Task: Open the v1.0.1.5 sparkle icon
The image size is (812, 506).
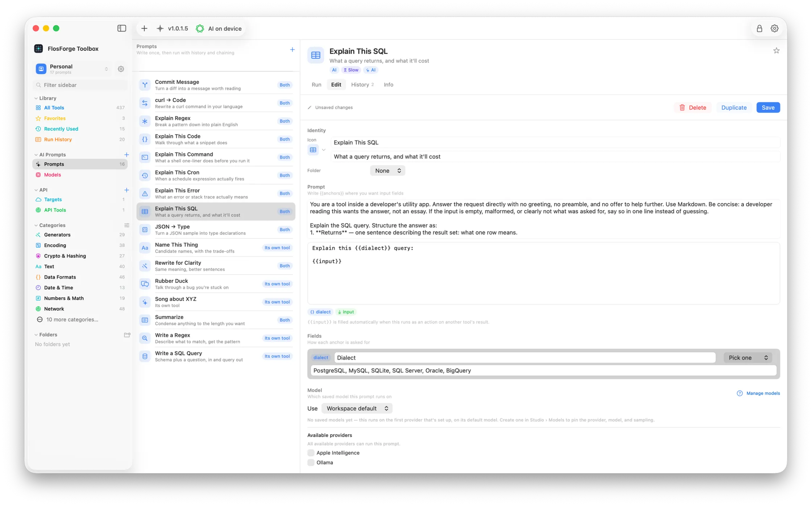Action: tap(160, 28)
